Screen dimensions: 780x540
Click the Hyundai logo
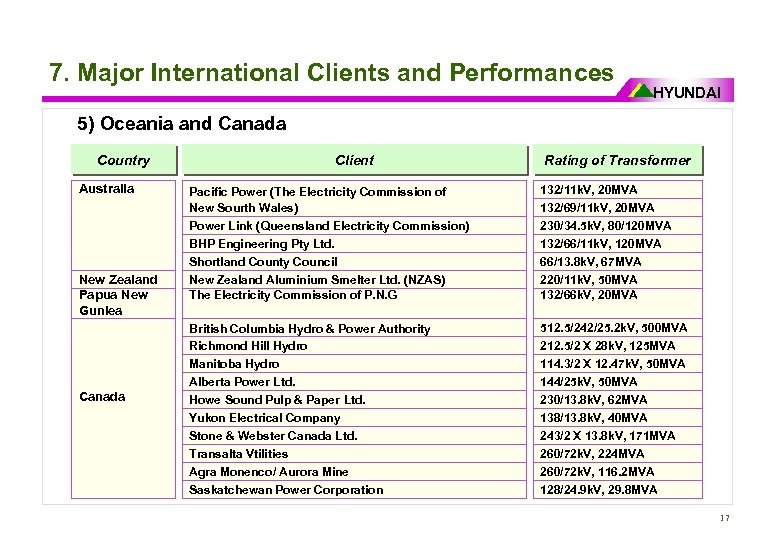[x=675, y=91]
